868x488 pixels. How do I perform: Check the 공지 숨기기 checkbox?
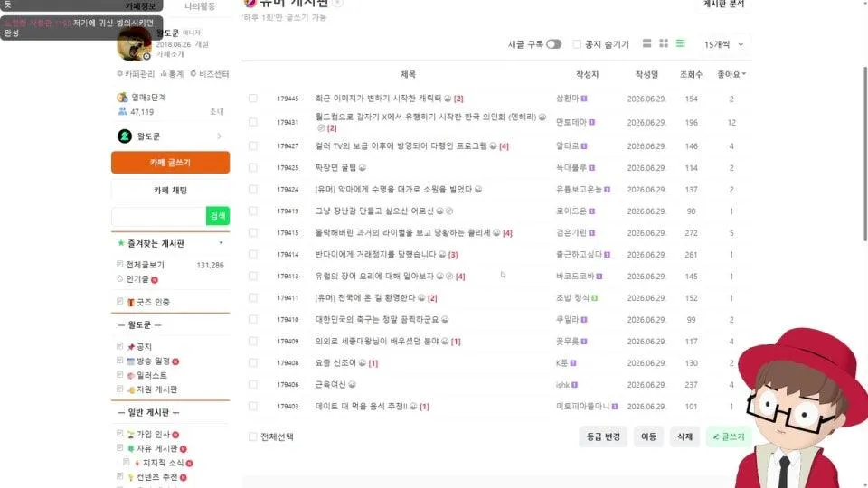click(x=577, y=44)
